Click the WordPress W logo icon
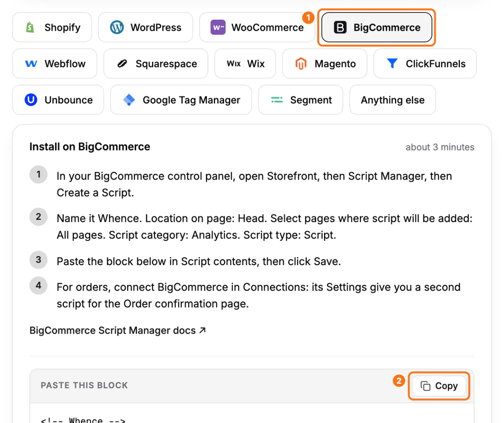The image size is (504, 423). (117, 27)
